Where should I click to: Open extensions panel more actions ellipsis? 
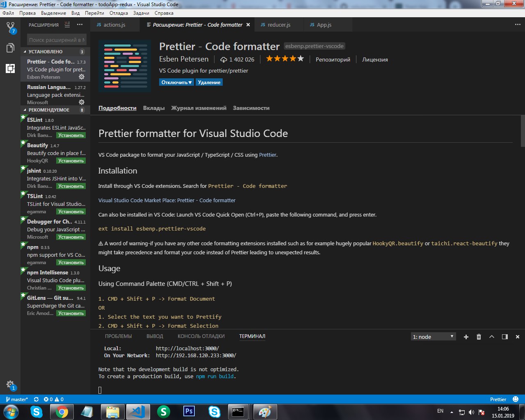80,25
